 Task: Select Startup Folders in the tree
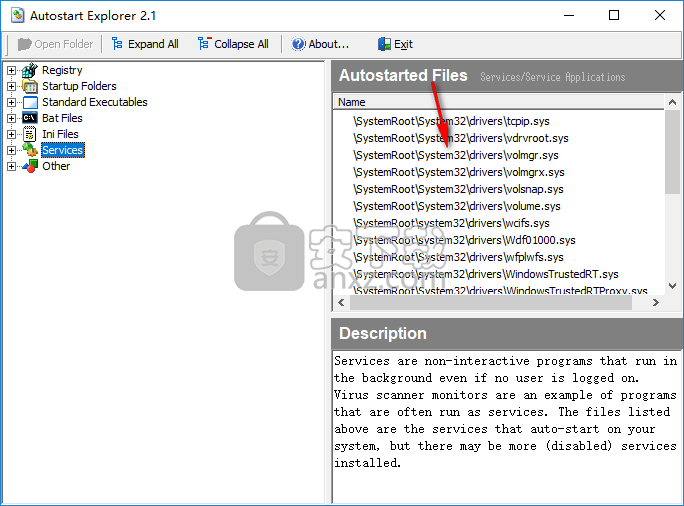[79, 86]
